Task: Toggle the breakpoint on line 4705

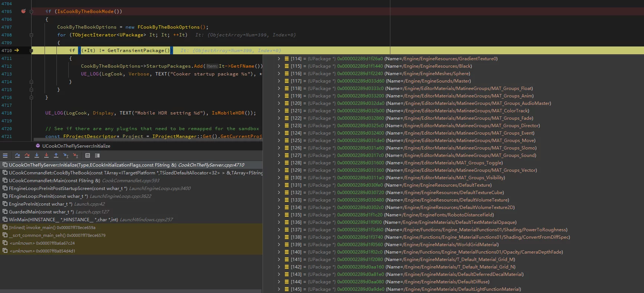Action: click(x=23, y=12)
